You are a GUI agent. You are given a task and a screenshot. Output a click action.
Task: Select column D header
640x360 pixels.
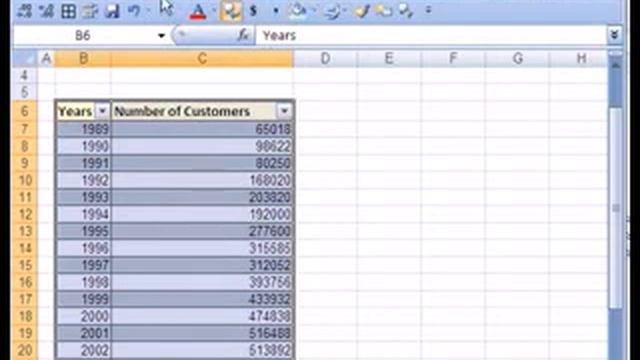pyautogui.click(x=325, y=59)
